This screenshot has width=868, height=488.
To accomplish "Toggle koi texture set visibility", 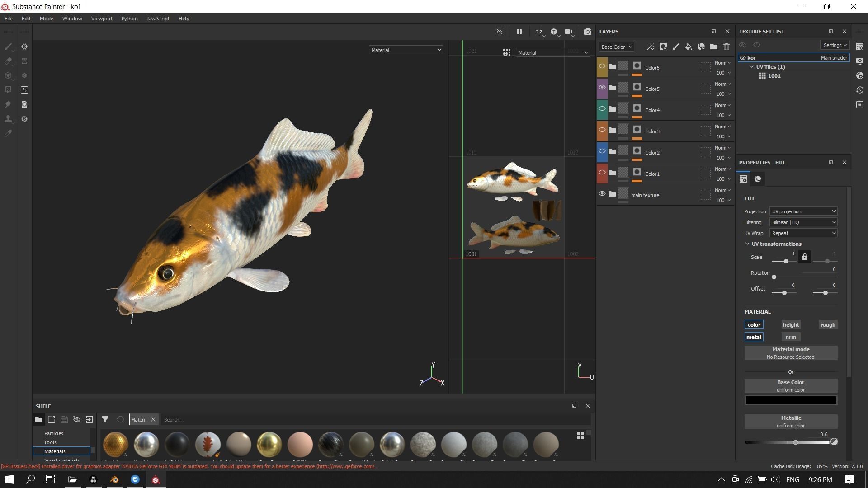I will pos(742,58).
